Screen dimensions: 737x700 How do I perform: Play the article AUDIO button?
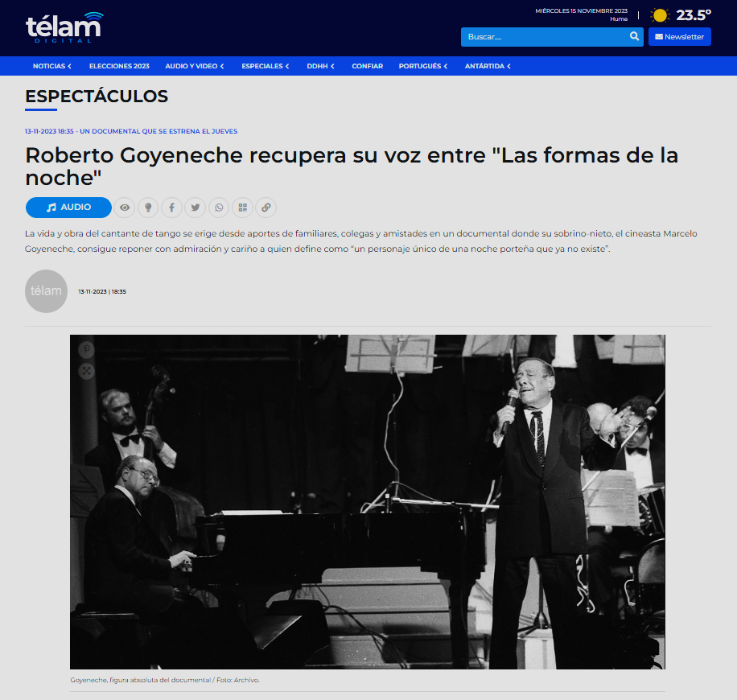click(68, 208)
